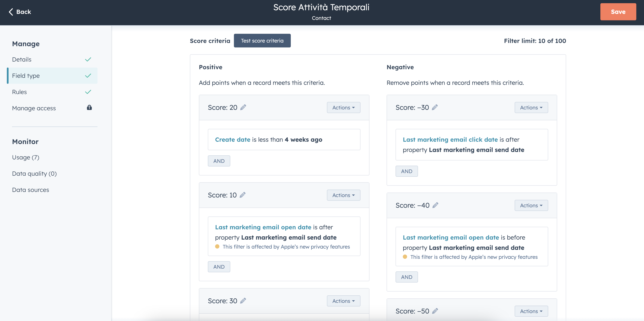Click the Score Attività Temporali title
644x321 pixels.
pyautogui.click(x=321, y=7)
